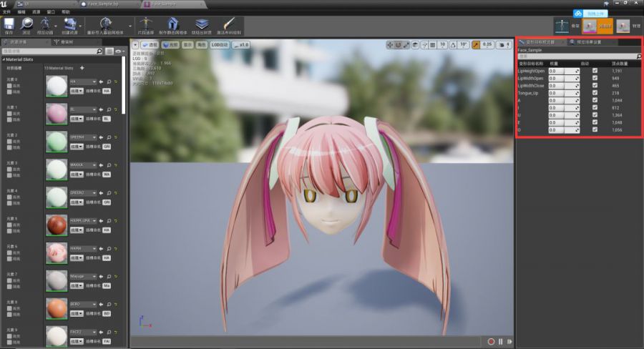Tick the second checkbox under element 1
Image resolution: width=644 pixels, height=349 pixels.
[9, 120]
